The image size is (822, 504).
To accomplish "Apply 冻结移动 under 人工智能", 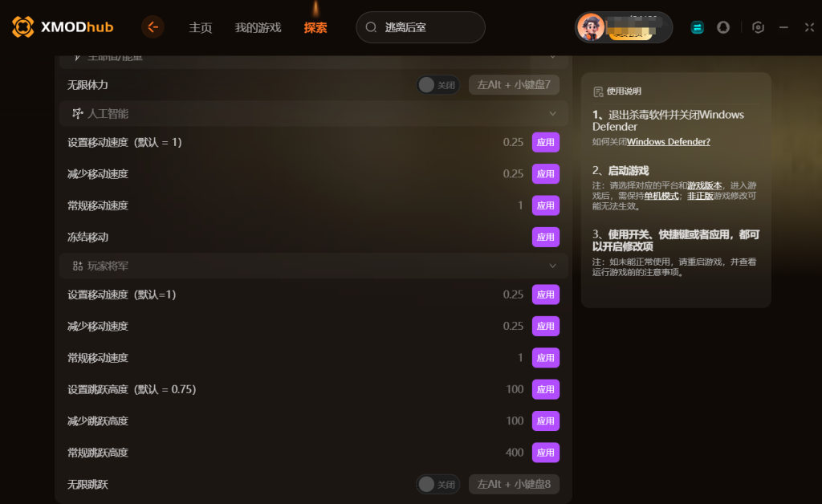I will (546, 238).
